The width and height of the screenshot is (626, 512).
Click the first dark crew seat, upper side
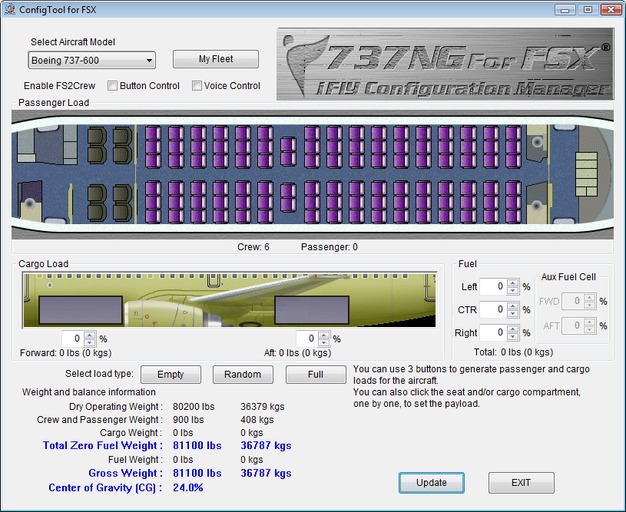pyautogui.click(x=97, y=145)
